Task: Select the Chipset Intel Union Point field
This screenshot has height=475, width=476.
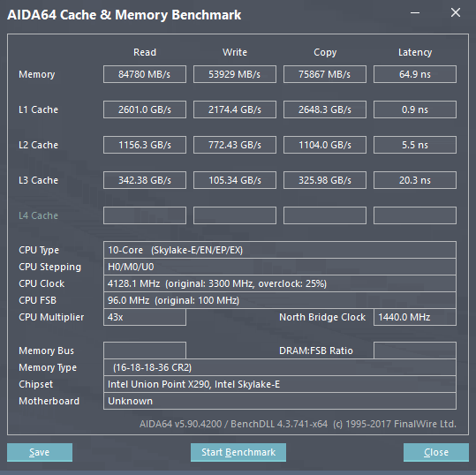Action: coord(280,384)
